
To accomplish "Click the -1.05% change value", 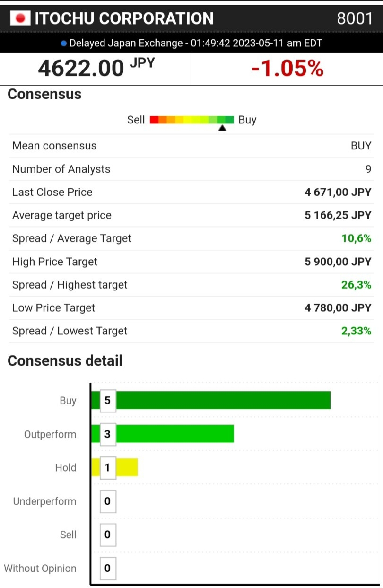I will (287, 69).
